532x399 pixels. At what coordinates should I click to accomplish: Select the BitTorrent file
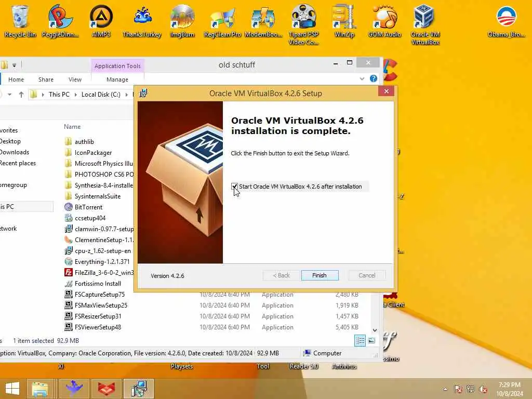[x=88, y=207]
